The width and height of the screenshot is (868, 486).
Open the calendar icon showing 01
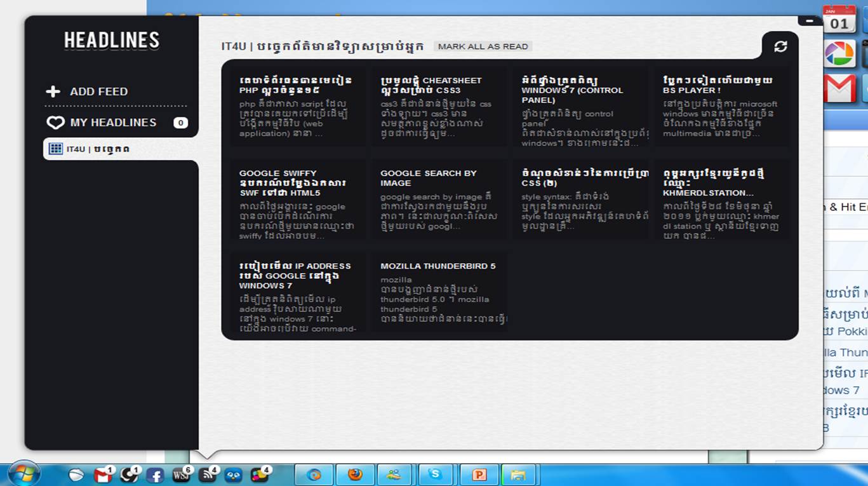coord(839,20)
